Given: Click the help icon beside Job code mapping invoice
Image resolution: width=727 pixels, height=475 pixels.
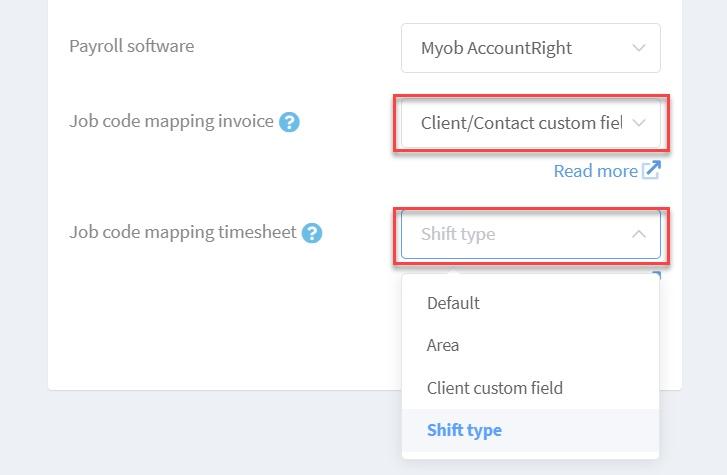Looking at the screenshot, I should tap(289, 122).
